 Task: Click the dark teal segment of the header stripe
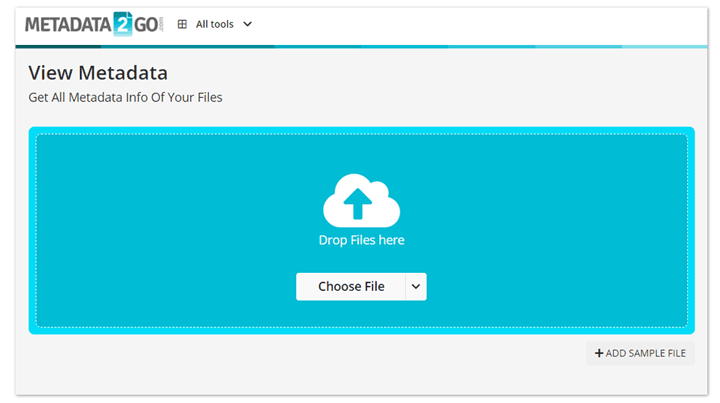60,46
